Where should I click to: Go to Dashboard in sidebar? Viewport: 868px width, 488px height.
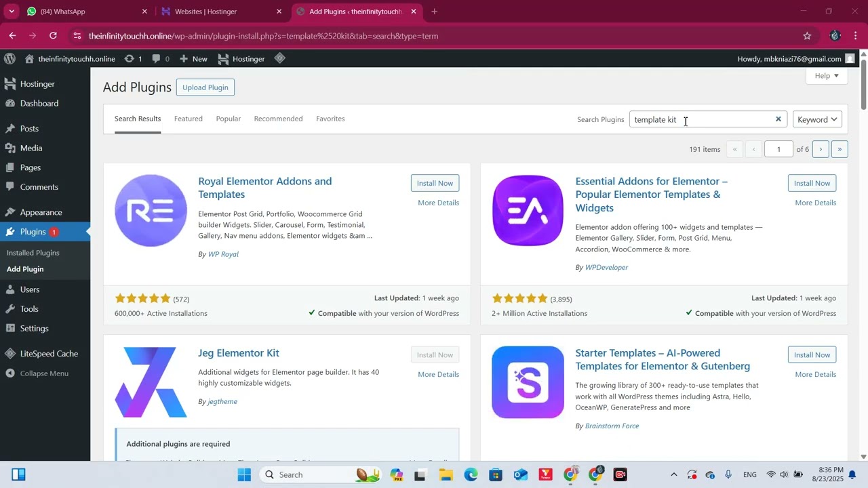tap(45, 104)
